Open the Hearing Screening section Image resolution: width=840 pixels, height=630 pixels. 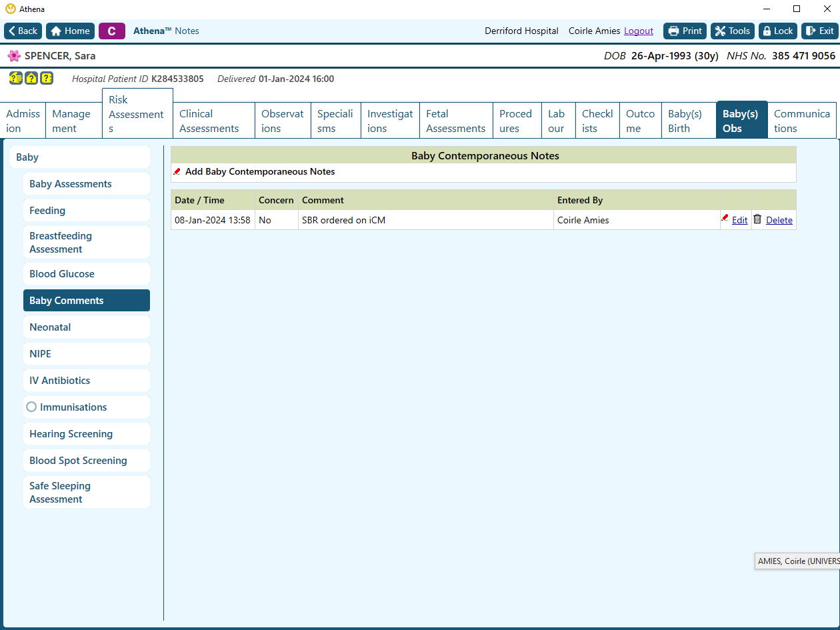click(x=87, y=434)
